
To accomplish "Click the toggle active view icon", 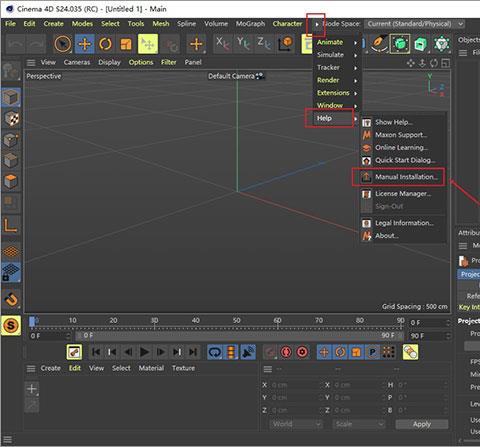I will [445, 63].
